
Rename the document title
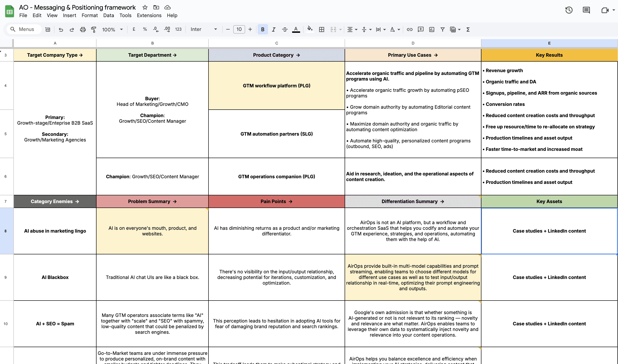(x=77, y=7)
